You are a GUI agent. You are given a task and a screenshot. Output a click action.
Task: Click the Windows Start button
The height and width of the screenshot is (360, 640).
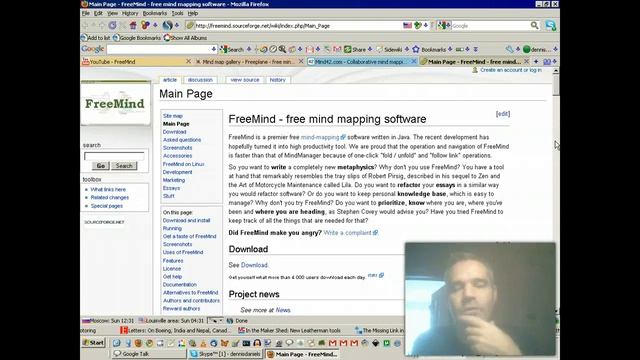pos(94,343)
